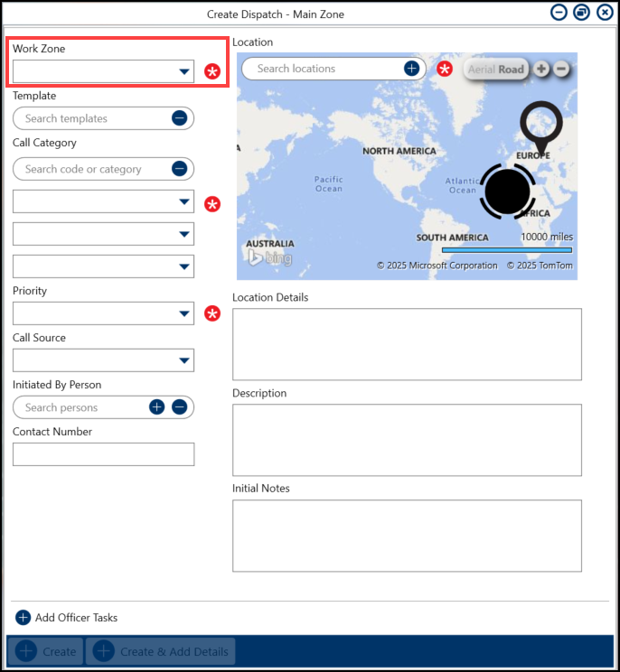This screenshot has height=672, width=620.
Task: Click the Create button
Action: click(45, 651)
